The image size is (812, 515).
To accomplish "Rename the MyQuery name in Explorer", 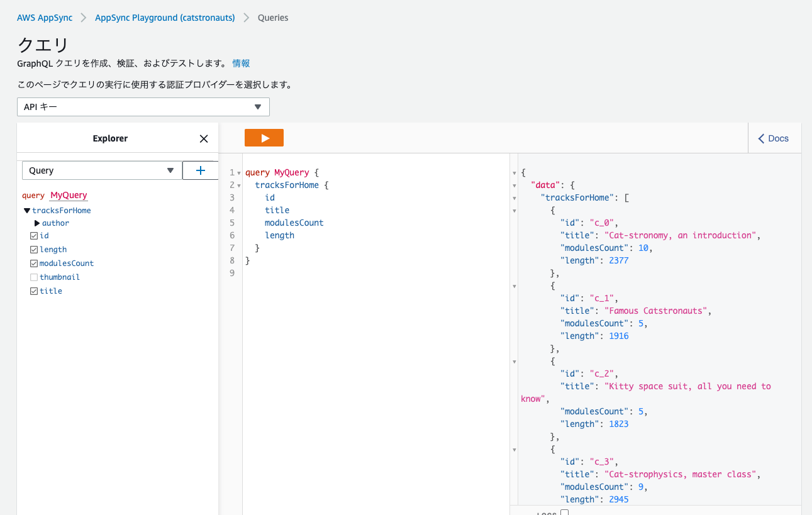I will coord(69,196).
